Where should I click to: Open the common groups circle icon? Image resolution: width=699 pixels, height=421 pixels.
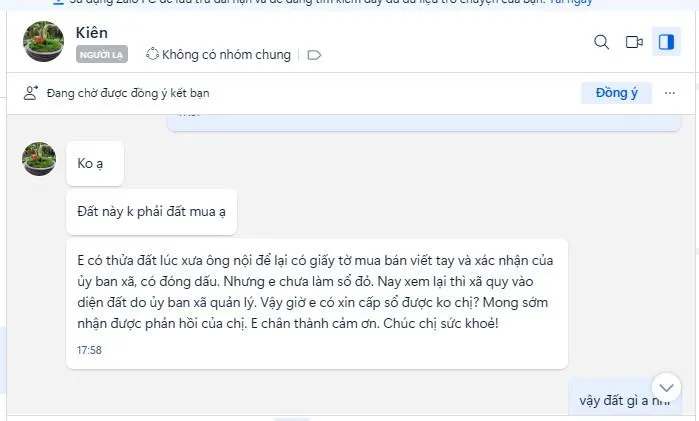(152, 54)
